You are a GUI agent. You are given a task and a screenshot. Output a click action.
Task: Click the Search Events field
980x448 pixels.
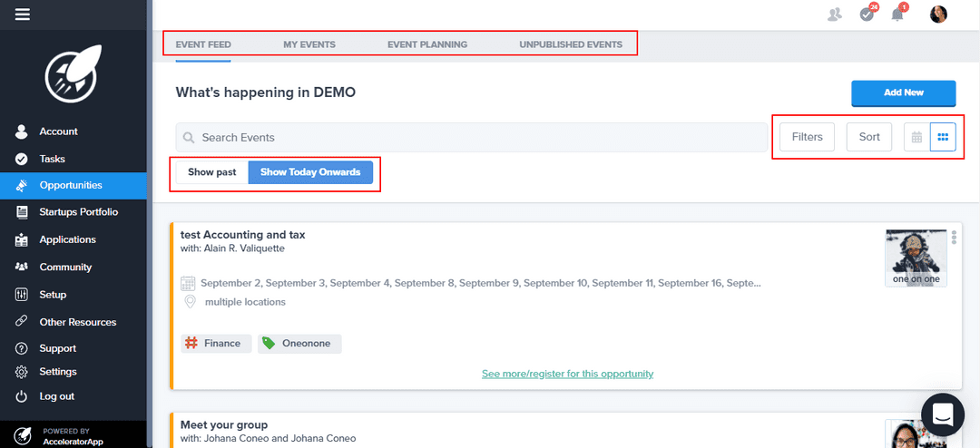click(472, 138)
